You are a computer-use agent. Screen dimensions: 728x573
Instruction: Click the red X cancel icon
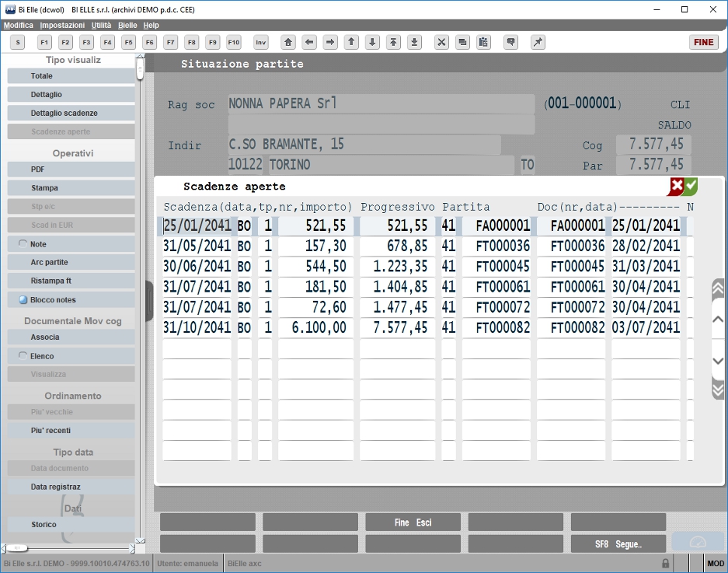point(676,187)
